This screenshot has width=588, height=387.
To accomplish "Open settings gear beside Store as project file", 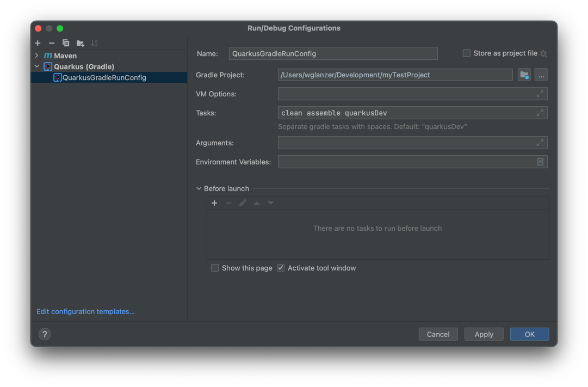I will click(x=543, y=54).
